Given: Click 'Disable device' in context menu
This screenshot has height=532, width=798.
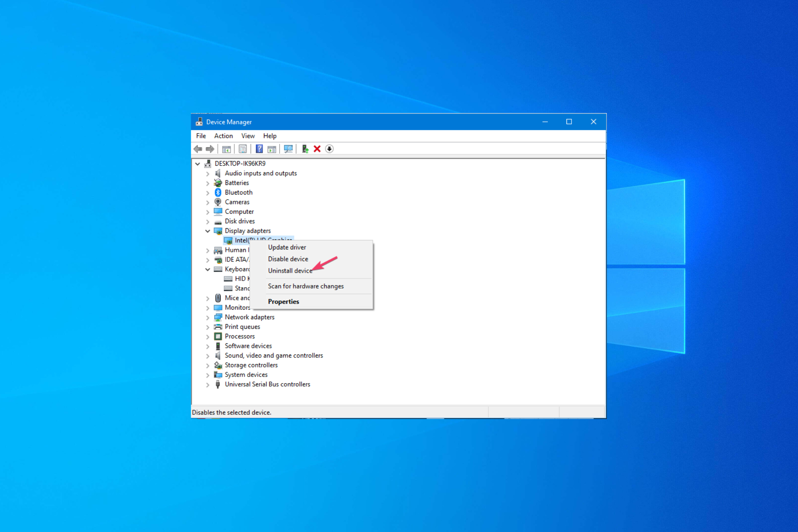Looking at the screenshot, I should [288, 259].
